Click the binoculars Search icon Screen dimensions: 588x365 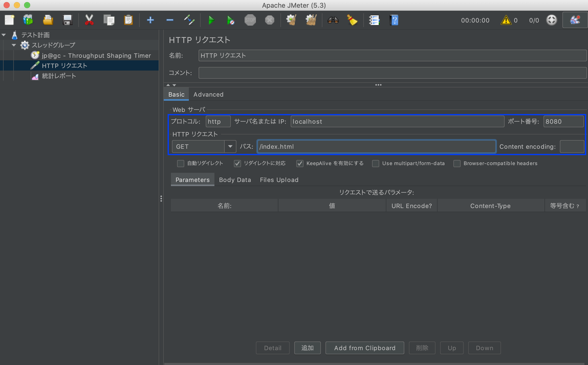point(333,20)
